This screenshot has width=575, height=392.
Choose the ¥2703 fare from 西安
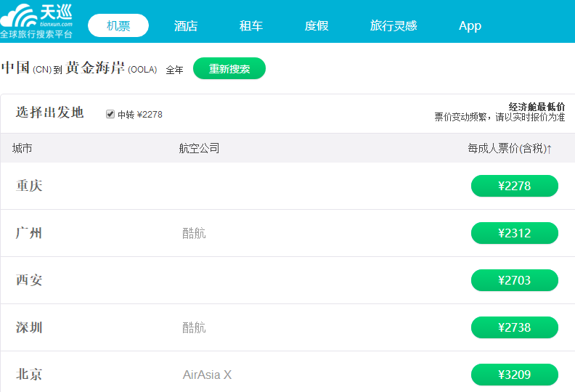point(514,280)
